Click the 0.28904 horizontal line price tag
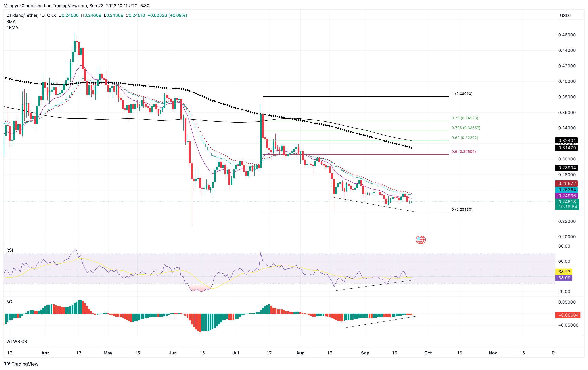588x370 pixels. tap(566, 168)
